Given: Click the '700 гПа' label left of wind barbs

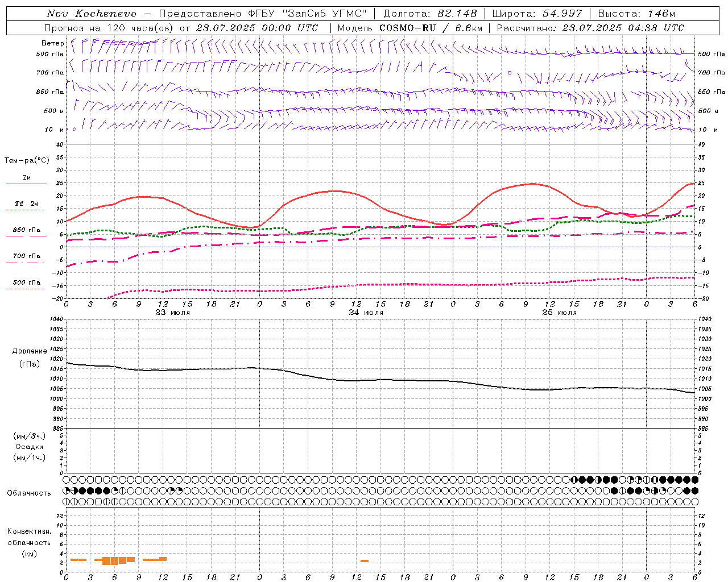Looking at the screenshot, I should coord(50,73).
